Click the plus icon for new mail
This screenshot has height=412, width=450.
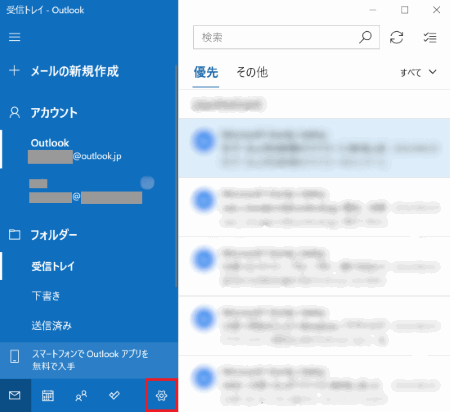[x=14, y=70]
